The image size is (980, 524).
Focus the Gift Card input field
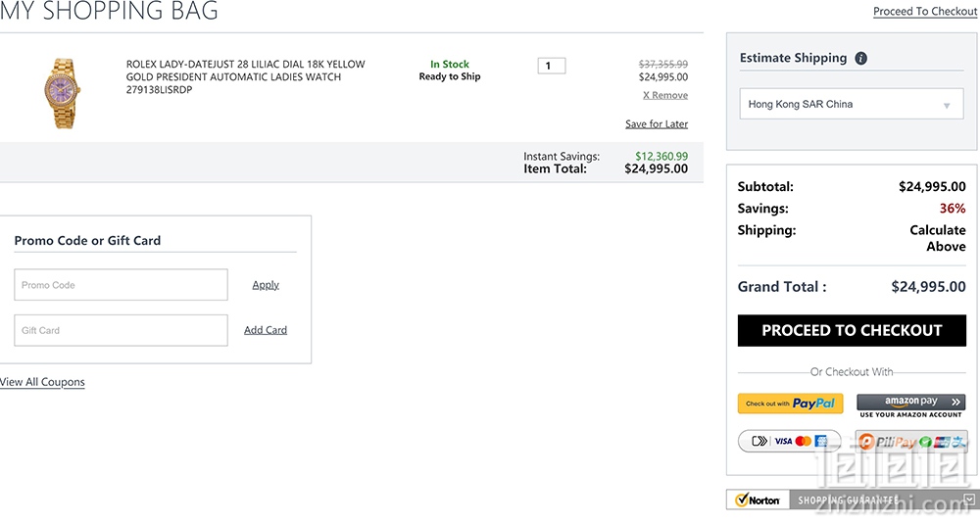click(x=122, y=330)
